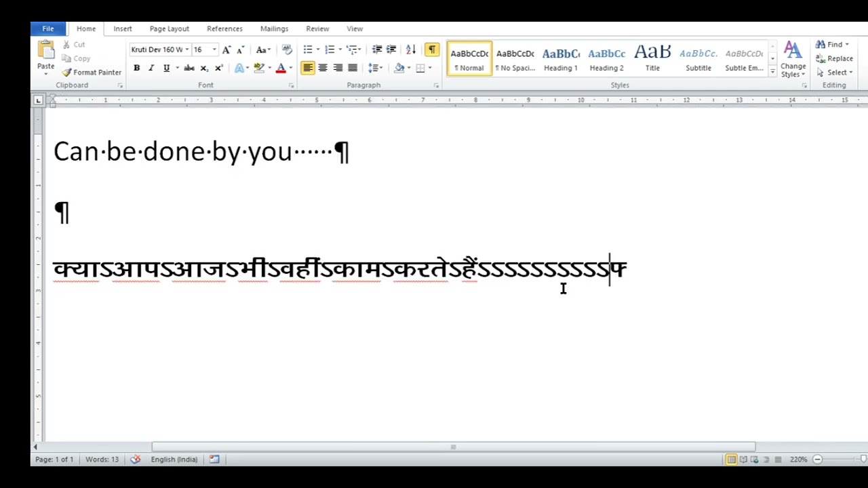
Task: Click the Shading paint bucket icon
Action: [399, 68]
